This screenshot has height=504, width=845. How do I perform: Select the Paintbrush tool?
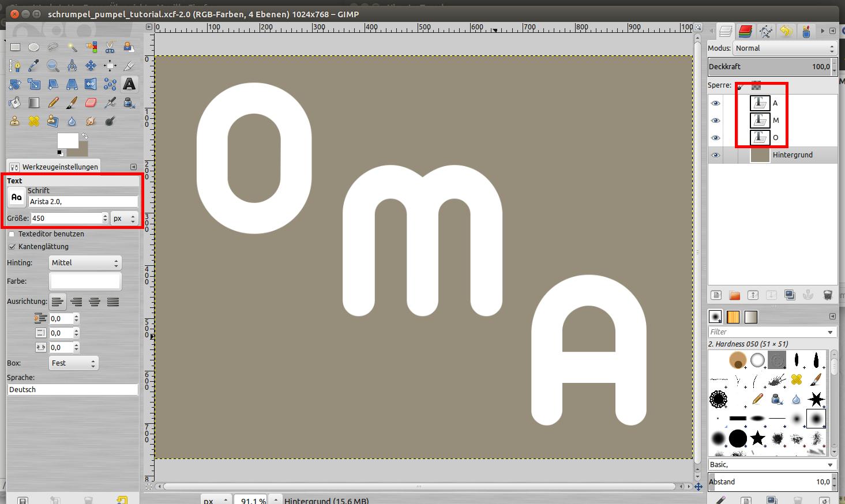[x=72, y=103]
